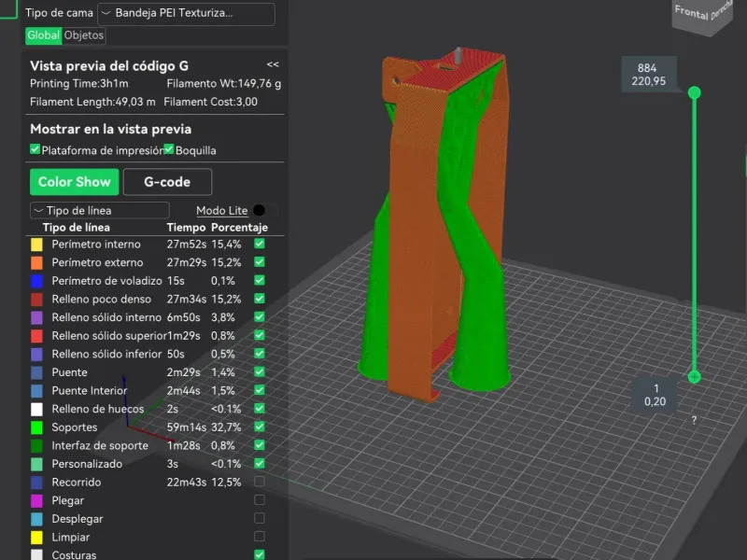Image resolution: width=747 pixels, height=560 pixels.
Task: Open the Tipo de cama dropdown
Action: [186, 13]
